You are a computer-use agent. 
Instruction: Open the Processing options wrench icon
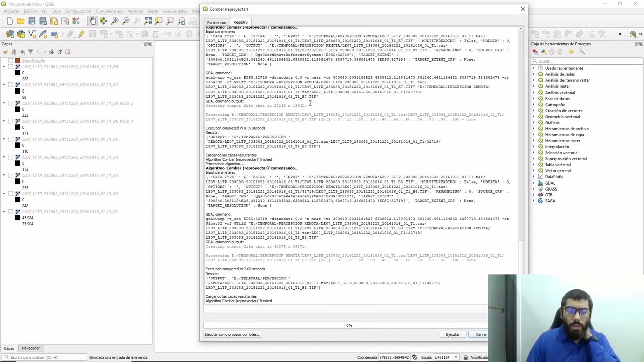pyautogui.click(x=582, y=52)
